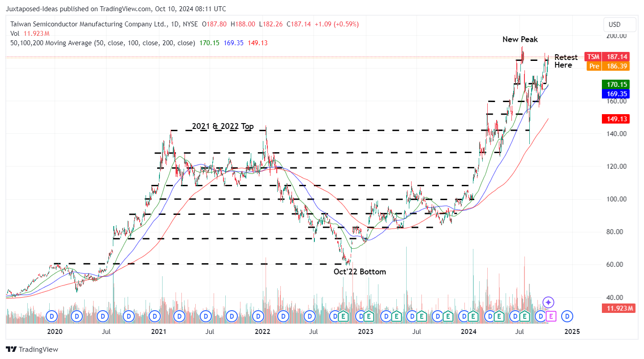Click the New Peak annotation on the chart
644x359 pixels.
click(x=519, y=39)
